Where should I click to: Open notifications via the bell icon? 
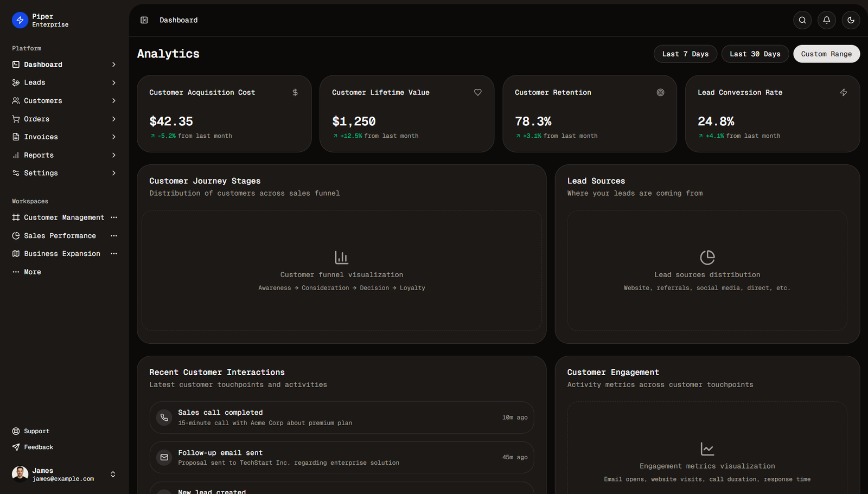click(x=827, y=20)
